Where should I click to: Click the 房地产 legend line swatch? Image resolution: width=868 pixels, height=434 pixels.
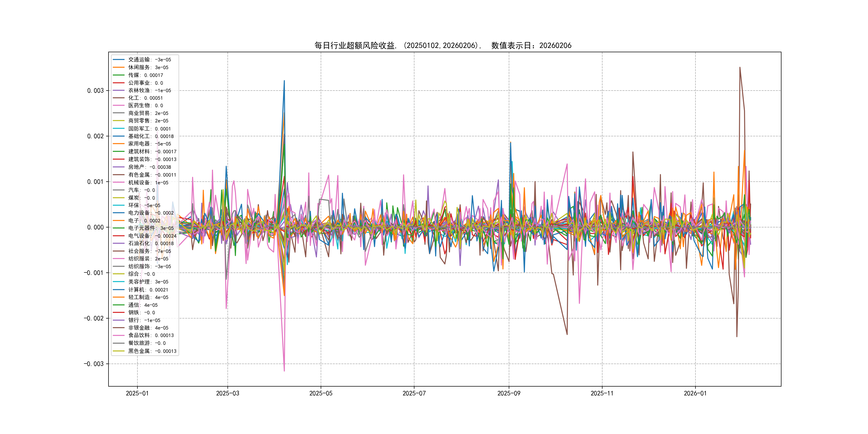pyautogui.click(x=119, y=167)
